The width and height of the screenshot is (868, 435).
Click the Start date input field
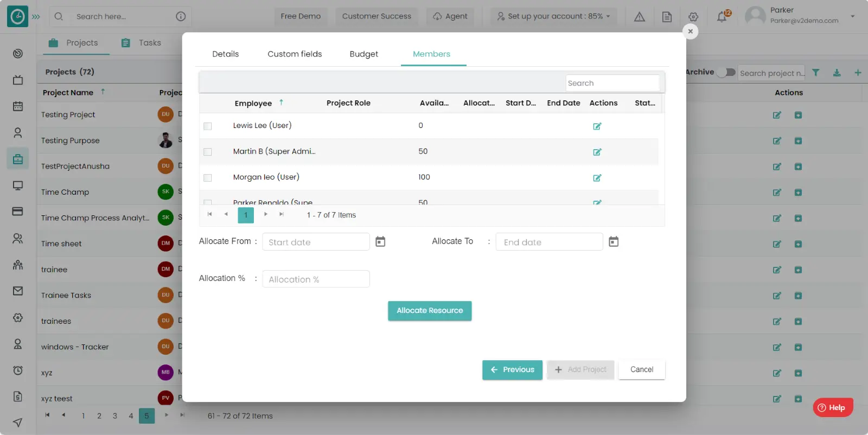316,242
